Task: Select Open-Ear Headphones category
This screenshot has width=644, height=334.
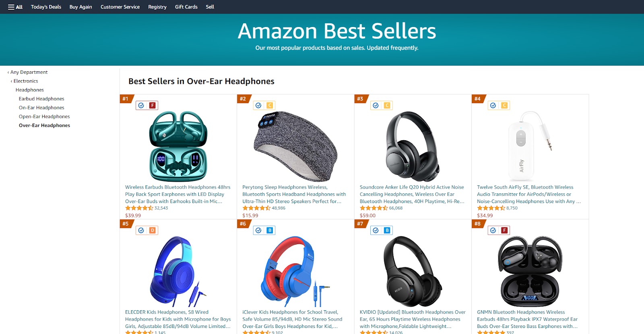Action: [x=44, y=116]
